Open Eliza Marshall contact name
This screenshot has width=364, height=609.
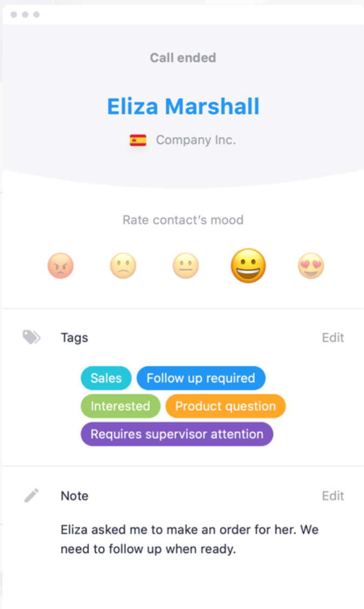[x=183, y=106]
